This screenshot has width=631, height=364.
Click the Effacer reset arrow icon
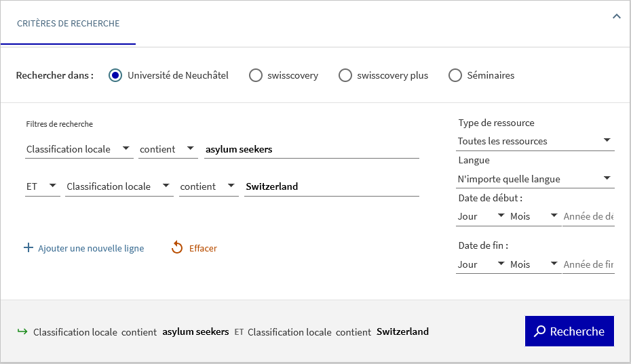tap(177, 248)
